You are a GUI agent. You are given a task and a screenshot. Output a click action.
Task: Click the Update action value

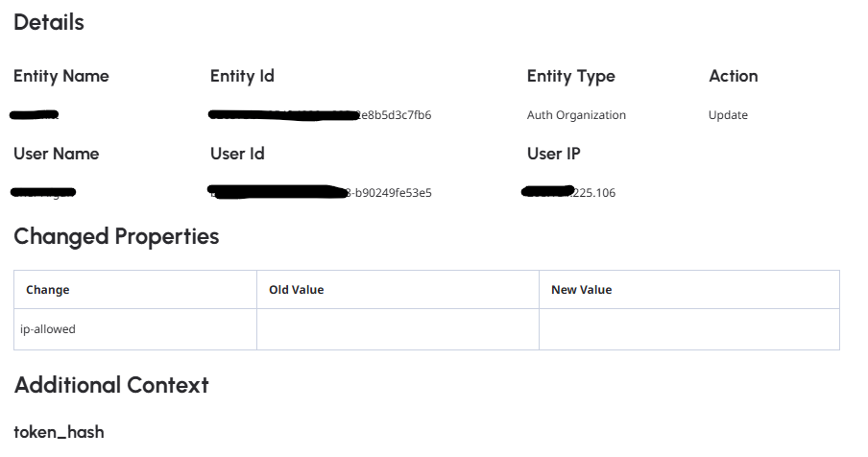point(728,115)
